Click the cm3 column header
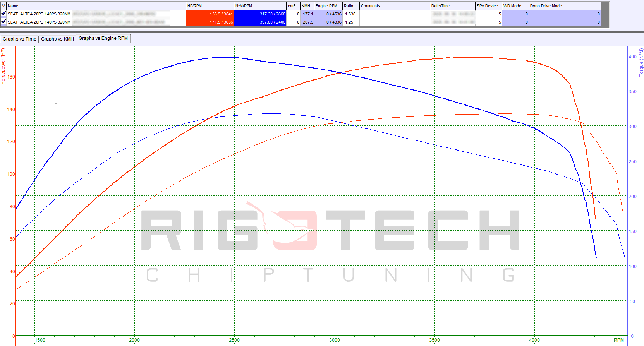The image size is (644, 346). [x=293, y=6]
